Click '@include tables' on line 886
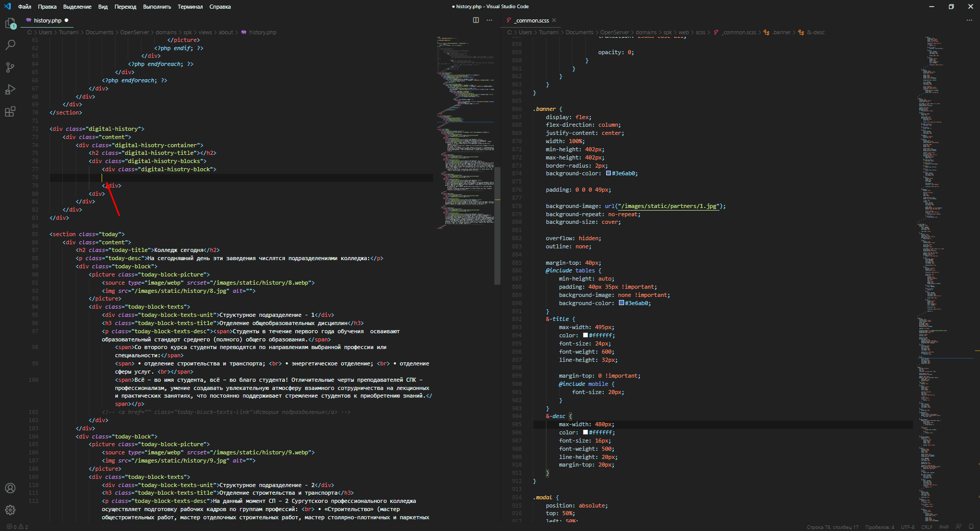Viewport: 980px width, 531px height. [x=570, y=270]
